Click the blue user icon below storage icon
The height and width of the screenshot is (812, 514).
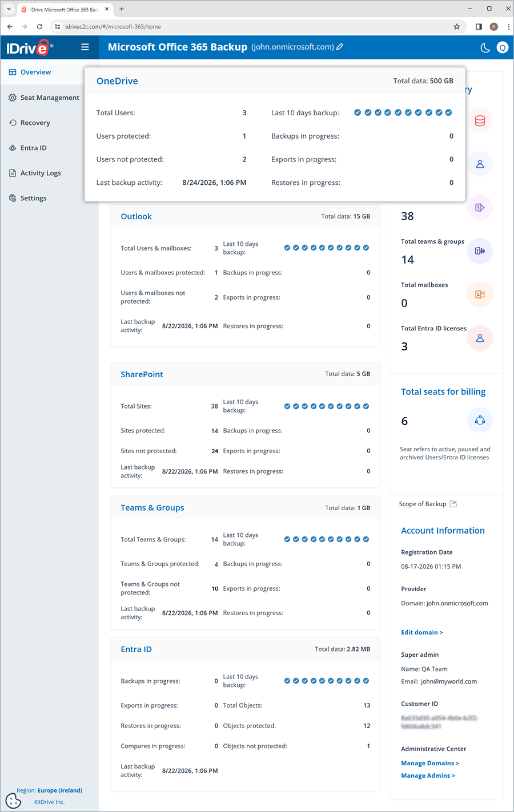[x=480, y=164]
